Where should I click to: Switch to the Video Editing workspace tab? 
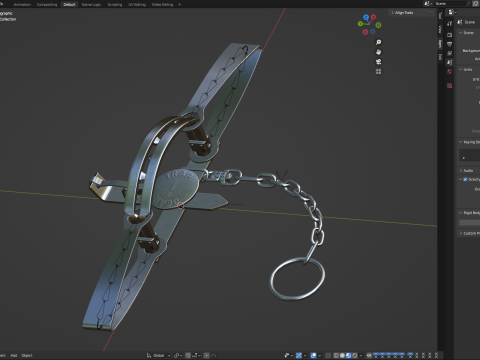coord(163,5)
